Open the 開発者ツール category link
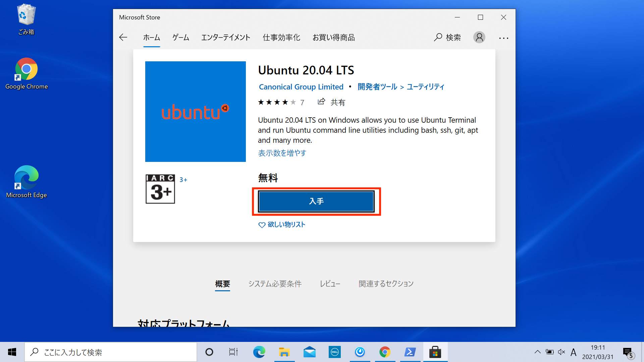Viewport: 644px width, 362px height. pos(377,87)
